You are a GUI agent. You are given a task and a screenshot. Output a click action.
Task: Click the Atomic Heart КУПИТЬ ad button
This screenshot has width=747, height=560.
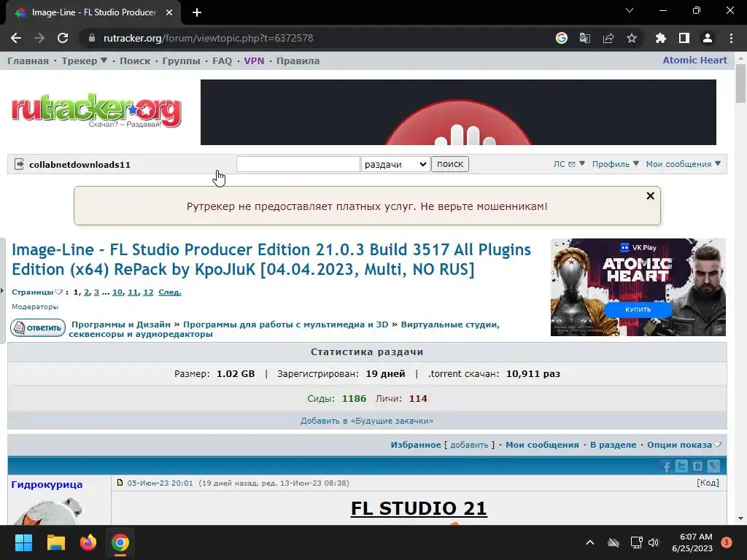(638, 309)
